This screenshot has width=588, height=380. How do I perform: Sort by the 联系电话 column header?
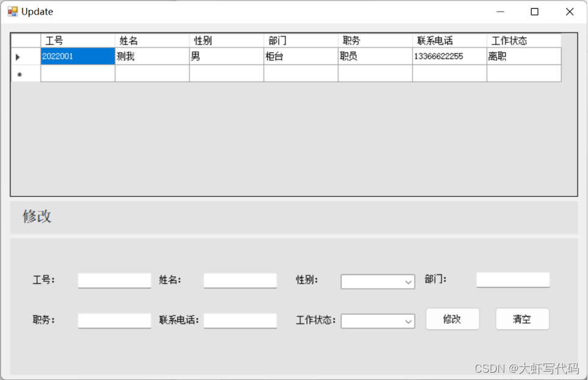tap(450, 40)
